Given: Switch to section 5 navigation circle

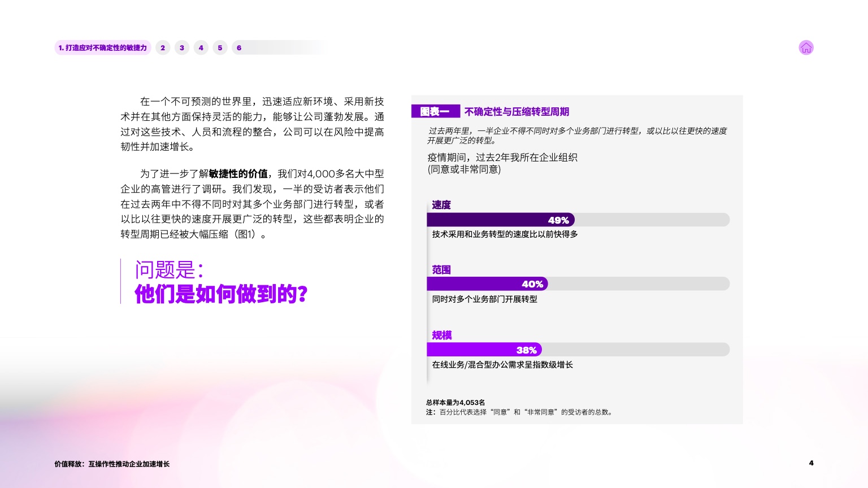Looking at the screenshot, I should [x=220, y=48].
